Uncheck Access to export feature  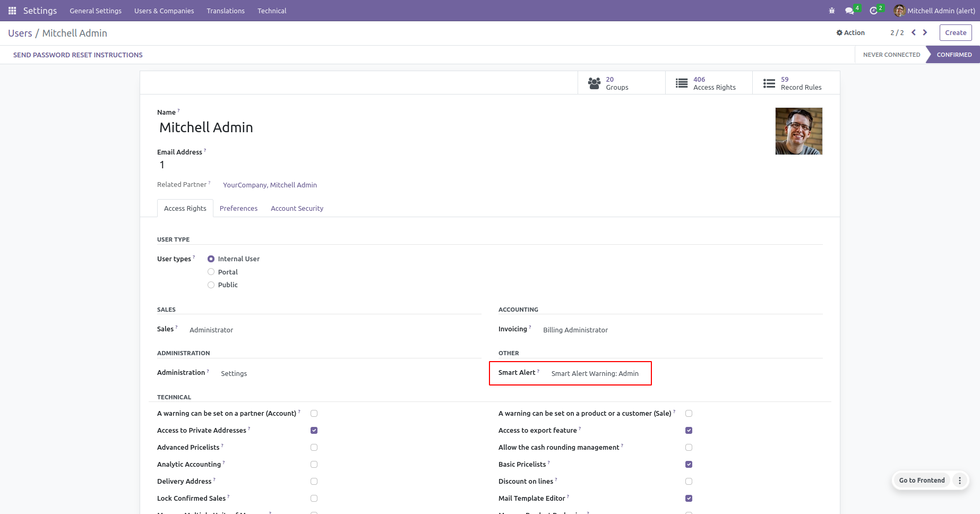point(689,431)
